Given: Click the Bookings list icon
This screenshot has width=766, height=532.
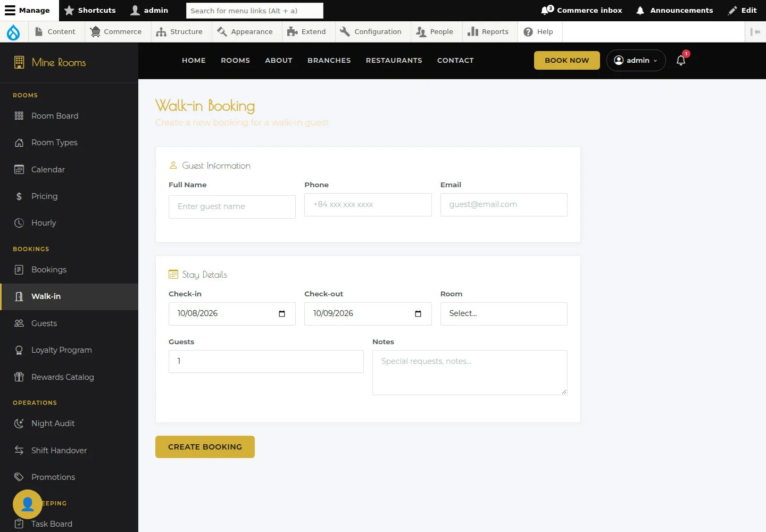Looking at the screenshot, I should [19, 270].
